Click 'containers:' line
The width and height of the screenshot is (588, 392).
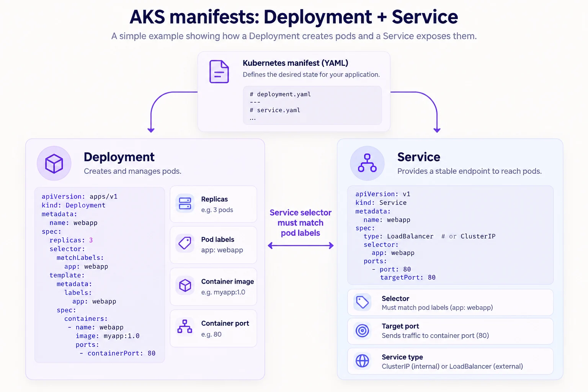point(86,318)
